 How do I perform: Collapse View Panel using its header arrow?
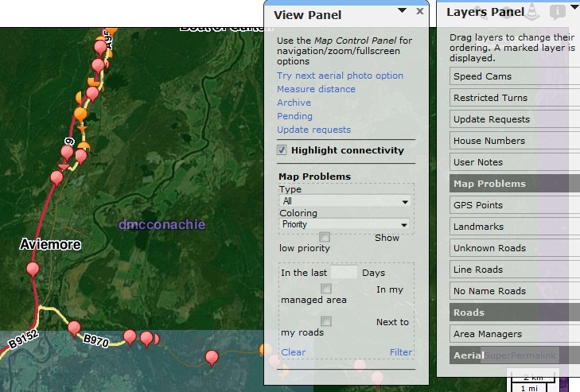402,10
